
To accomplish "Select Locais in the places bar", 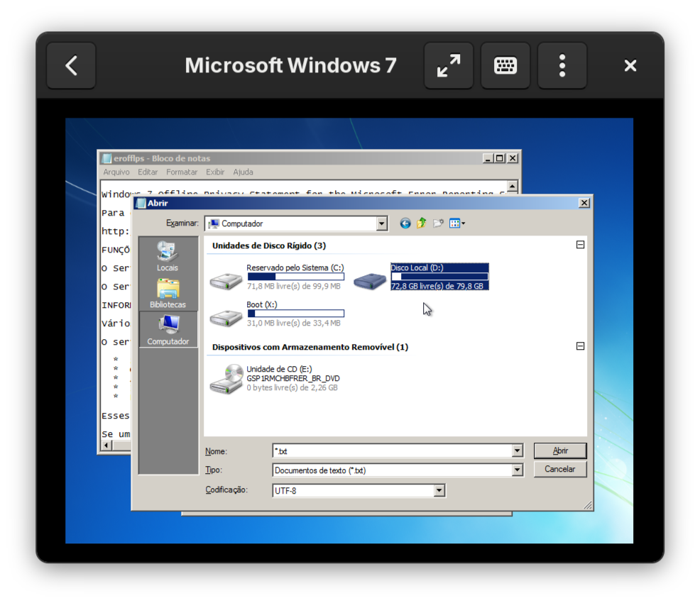I will 168,256.
